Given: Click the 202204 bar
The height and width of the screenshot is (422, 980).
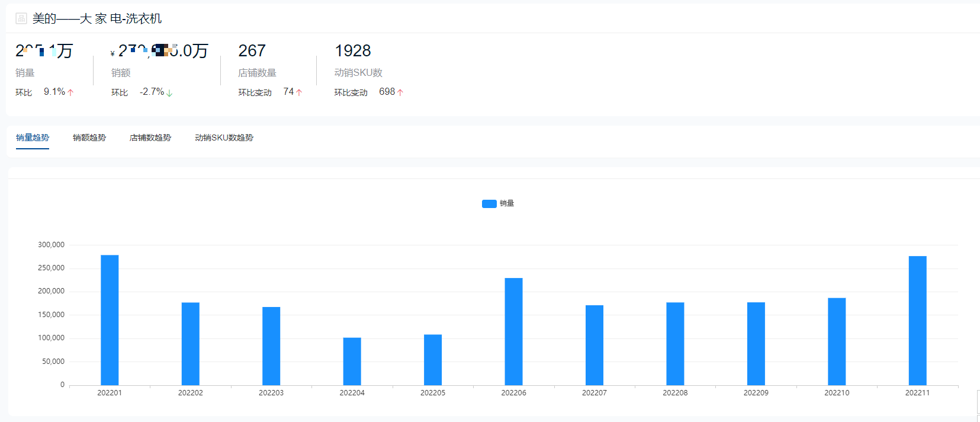Looking at the screenshot, I should pos(352,362).
